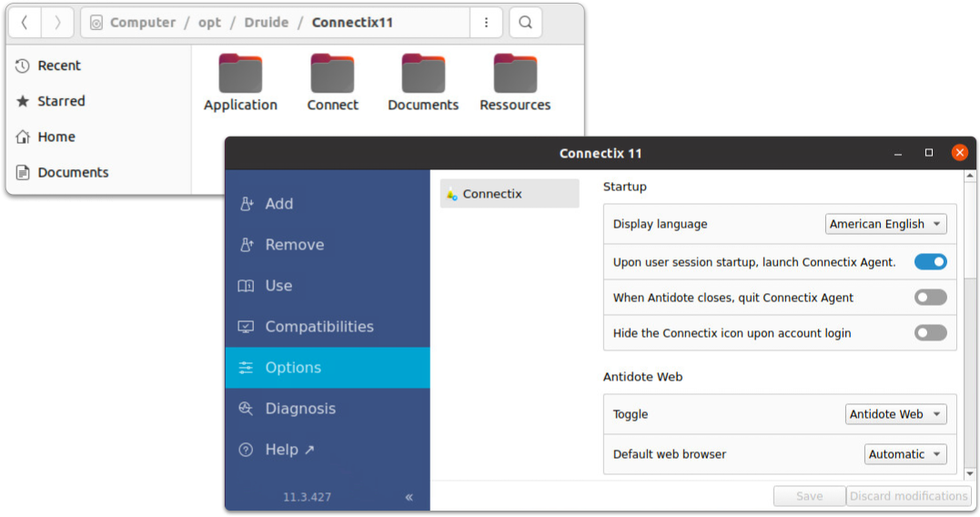980x517 pixels.
Task: Open the Antidote Web Toggle dropdown
Action: point(895,414)
